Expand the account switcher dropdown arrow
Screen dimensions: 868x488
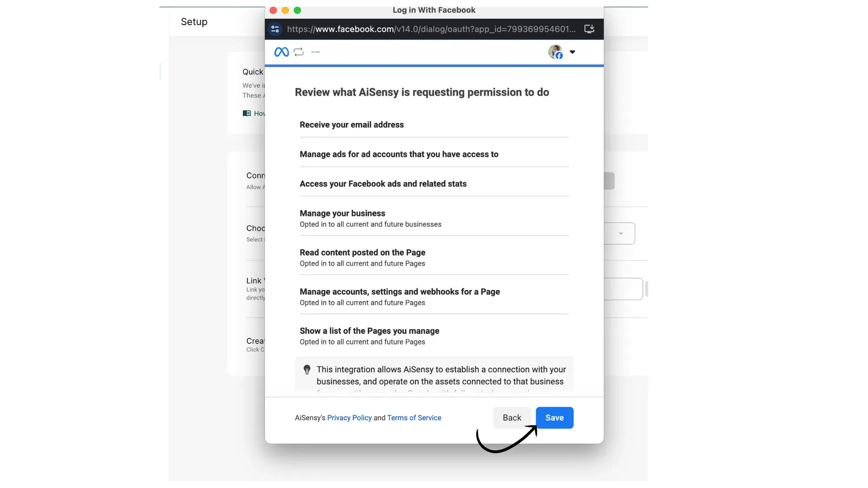572,52
